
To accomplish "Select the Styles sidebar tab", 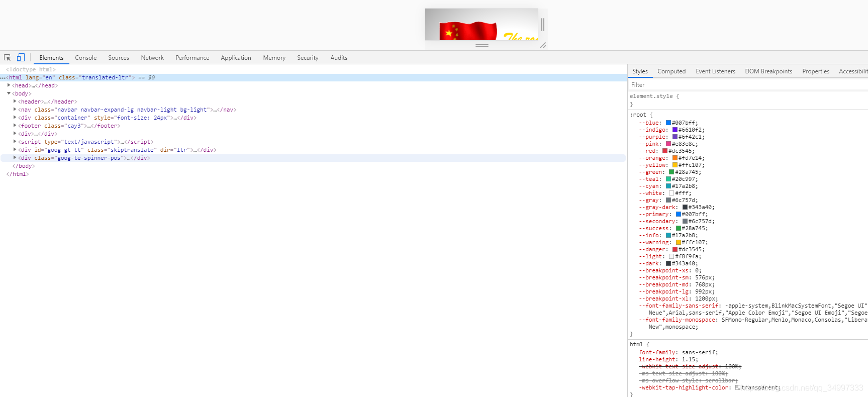I will tap(640, 71).
